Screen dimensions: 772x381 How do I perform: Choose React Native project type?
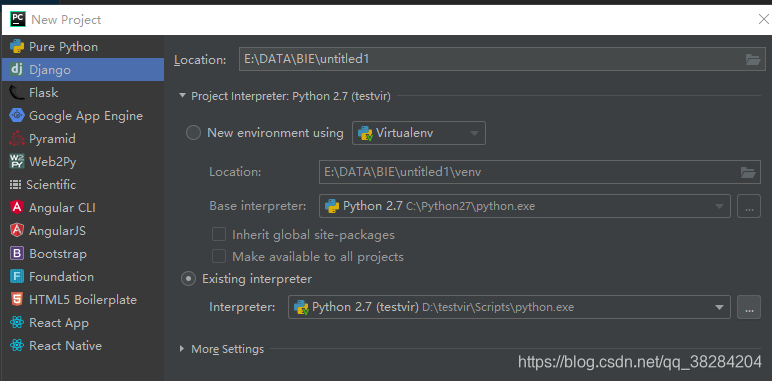tap(83, 346)
